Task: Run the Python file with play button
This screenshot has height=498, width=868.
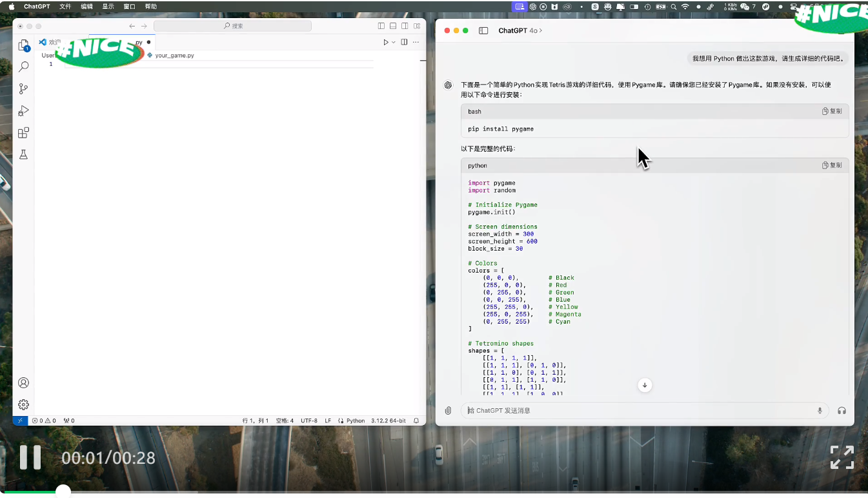Action: click(386, 42)
